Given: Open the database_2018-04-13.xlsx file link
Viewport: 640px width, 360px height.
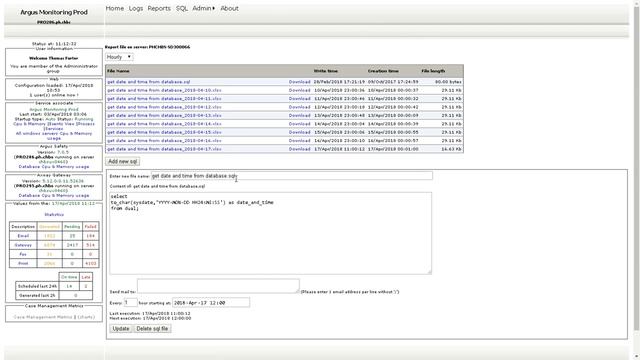Looking at the screenshot, I should pyautogui.click(x=164, y=116).
